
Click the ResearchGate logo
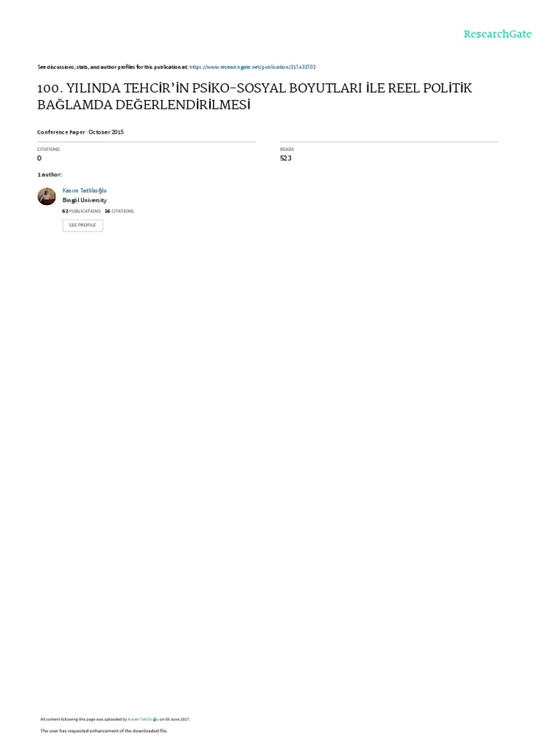coord(497,34)
